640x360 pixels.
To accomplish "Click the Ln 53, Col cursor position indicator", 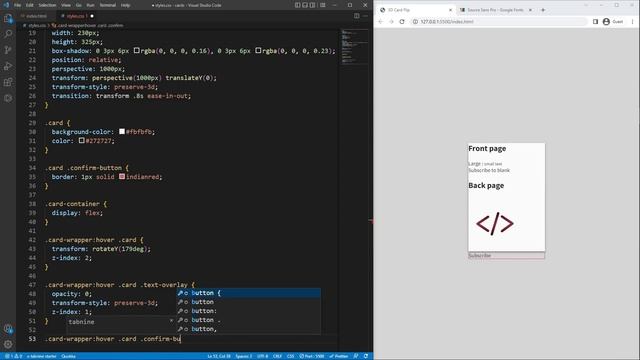I will pos(219,356).
